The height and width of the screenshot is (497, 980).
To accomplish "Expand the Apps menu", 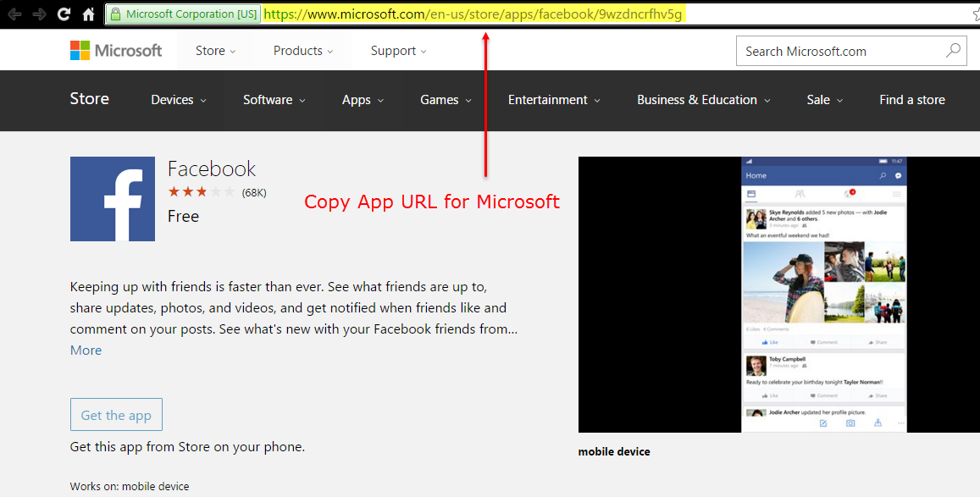I will pos(363,100).
